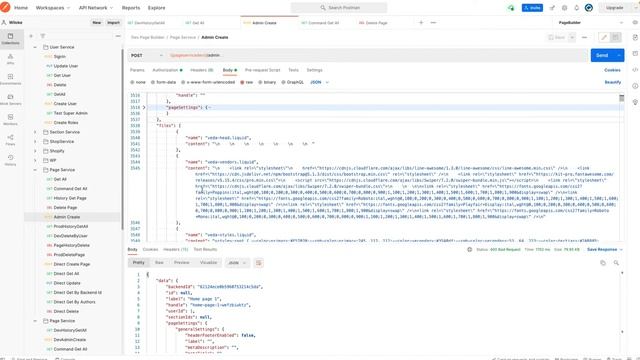
Task: Click the environment quick look eye icon
Action: (x=635, y=23)
